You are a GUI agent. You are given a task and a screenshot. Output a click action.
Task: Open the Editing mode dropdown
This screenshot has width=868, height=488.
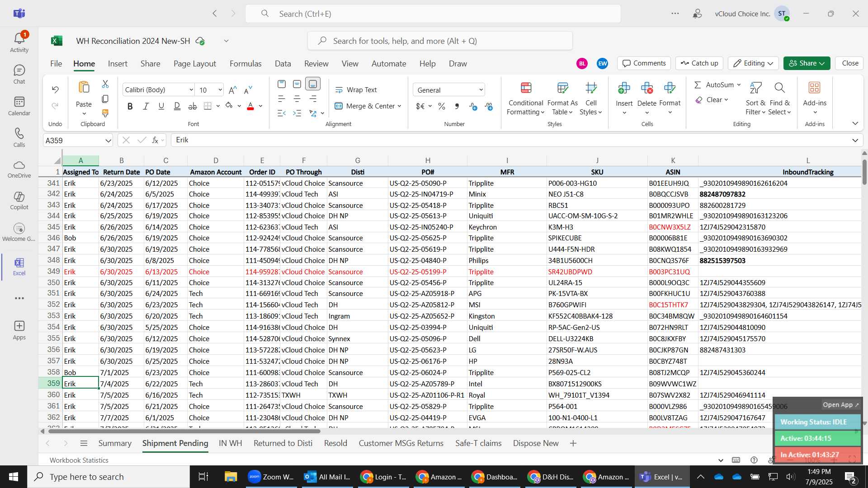point(753,63)
